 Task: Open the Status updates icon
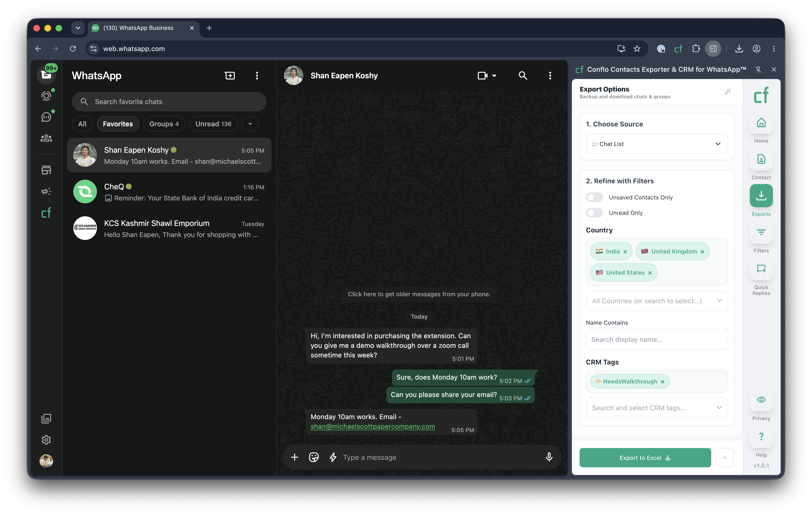click(x=46, y=96)
